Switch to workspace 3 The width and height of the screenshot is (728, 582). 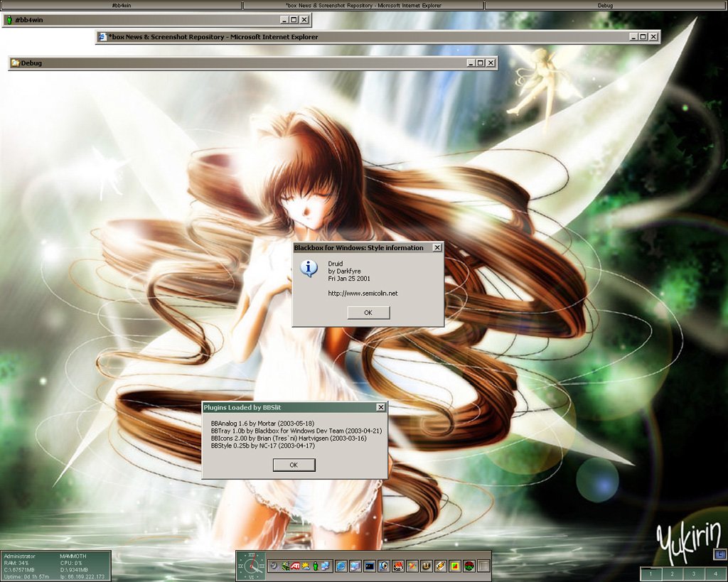[x=694, y=574]
